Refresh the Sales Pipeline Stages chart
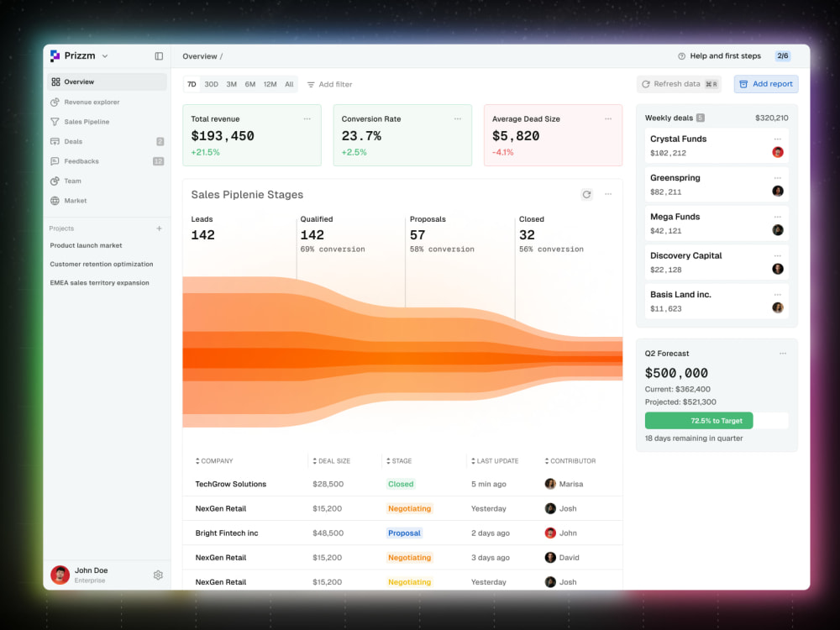Screen dimensions: 840x630 click(586, 195)
